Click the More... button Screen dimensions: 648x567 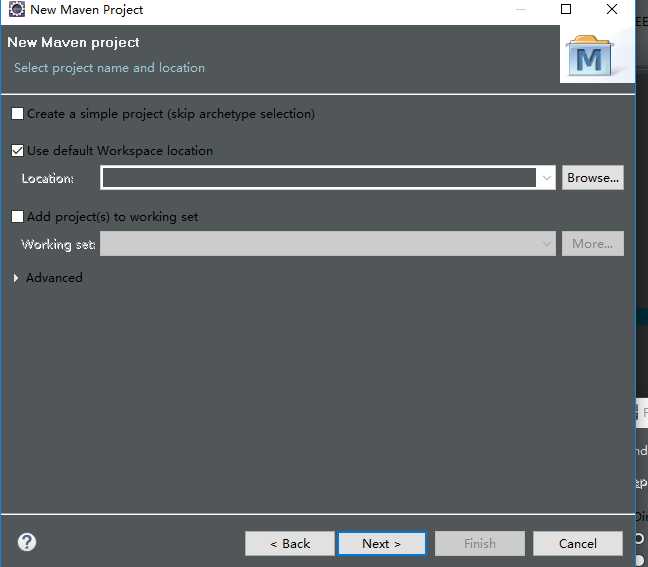pyautogui.click(x=593, y=244)
